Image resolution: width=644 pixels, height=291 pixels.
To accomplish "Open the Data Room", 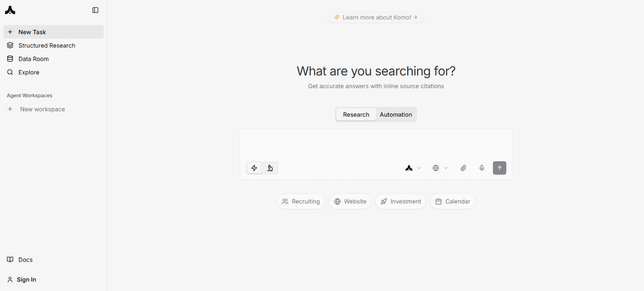I will point(33,59).
